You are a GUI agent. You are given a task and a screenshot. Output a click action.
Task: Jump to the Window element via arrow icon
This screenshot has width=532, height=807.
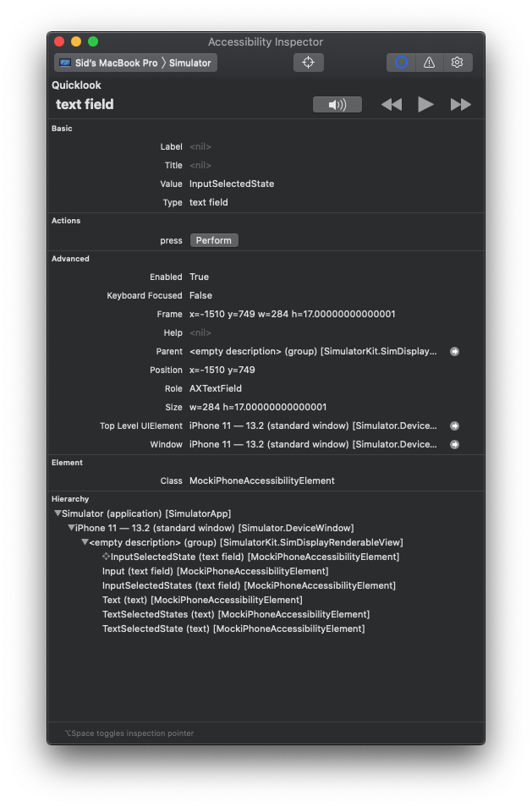(x=454, y=444)
